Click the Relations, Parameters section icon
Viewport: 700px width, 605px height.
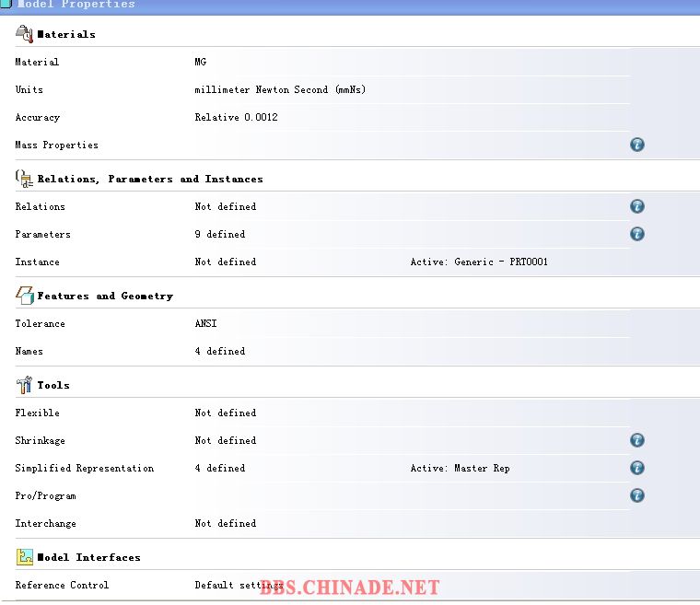coord(24,179)
